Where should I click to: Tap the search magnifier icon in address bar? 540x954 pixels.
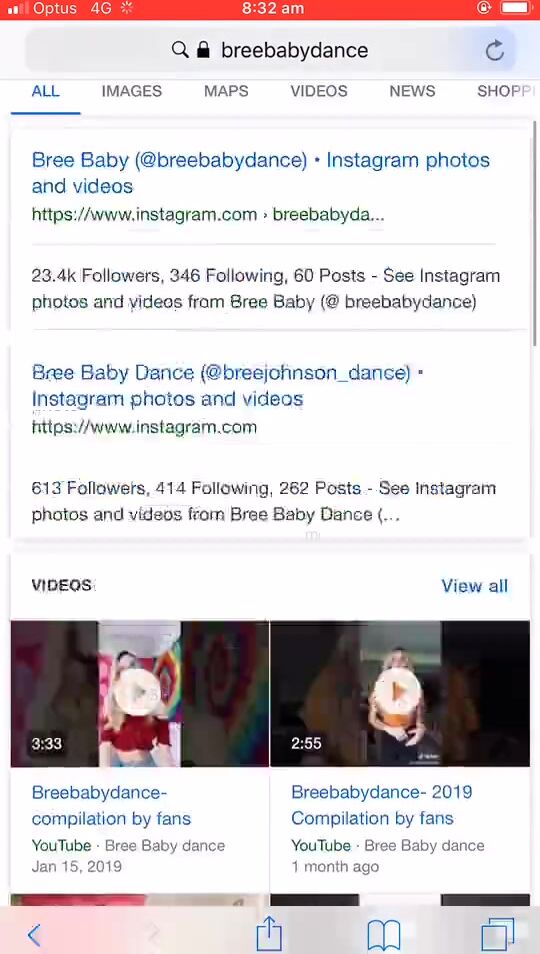(180, 49)
